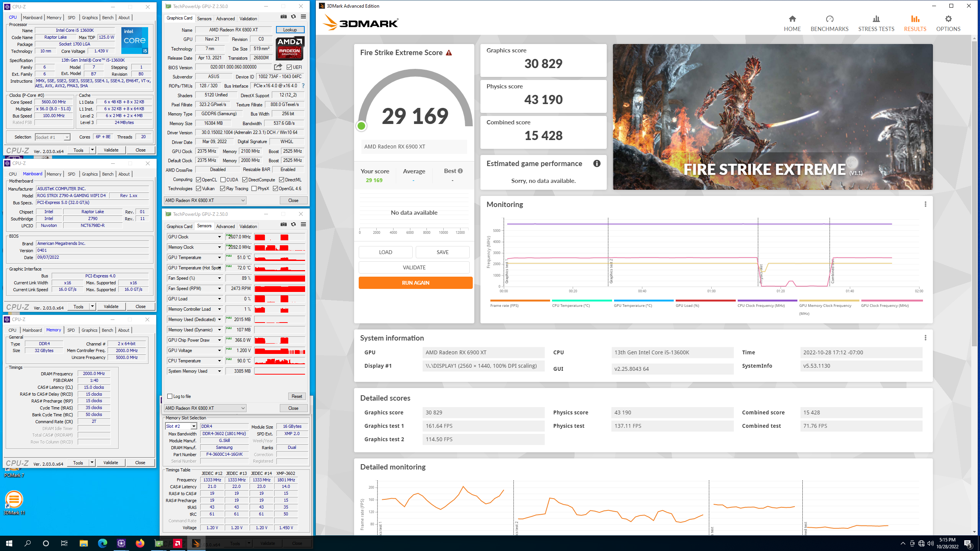This screenshot has height=551, width=980.
Task: Click the green score gauge marker
Action: (x=361, y=126)
